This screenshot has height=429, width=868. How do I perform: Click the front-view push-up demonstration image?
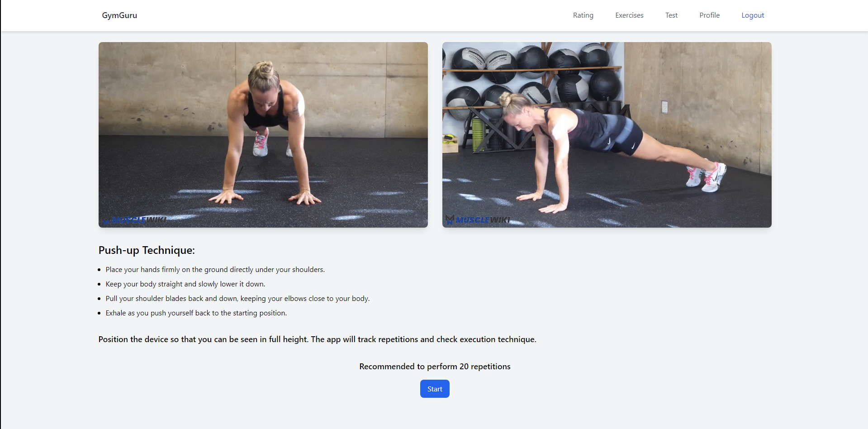point(263,135)
